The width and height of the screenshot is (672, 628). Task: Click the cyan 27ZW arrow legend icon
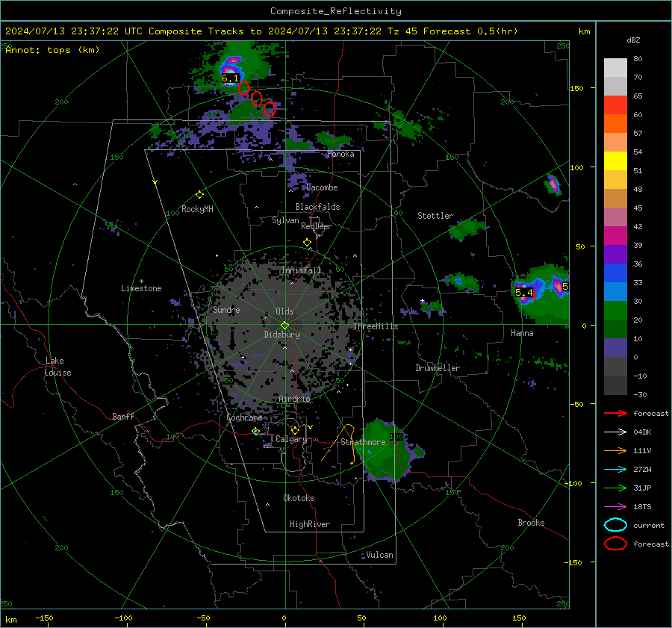pyautogui.click(x=615, y=470)
